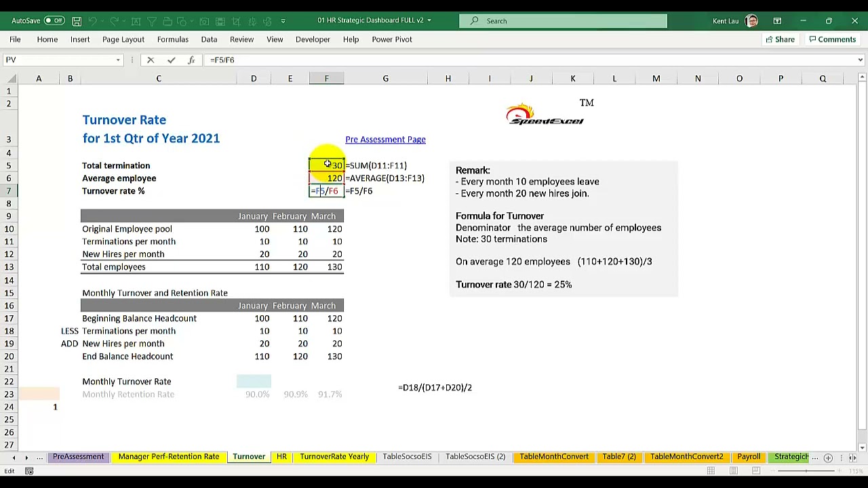Click the Search box in title bar
Viewport: 868px width, 488px height.
pos(563,21)
